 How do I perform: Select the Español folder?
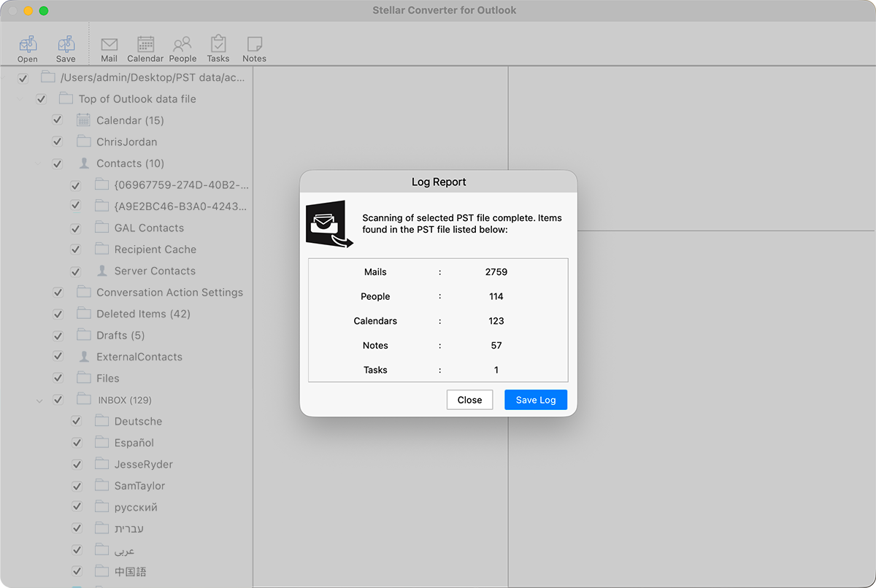pos(134,443)
